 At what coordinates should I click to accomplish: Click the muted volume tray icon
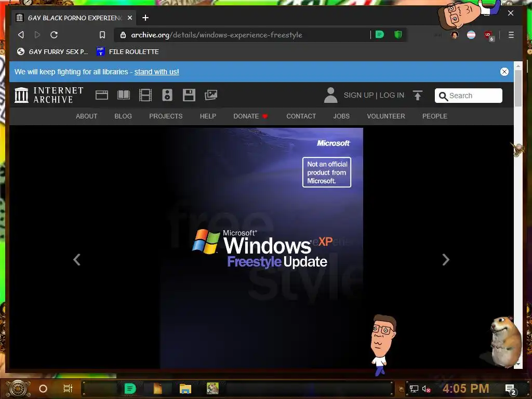[x=426, y=389]
